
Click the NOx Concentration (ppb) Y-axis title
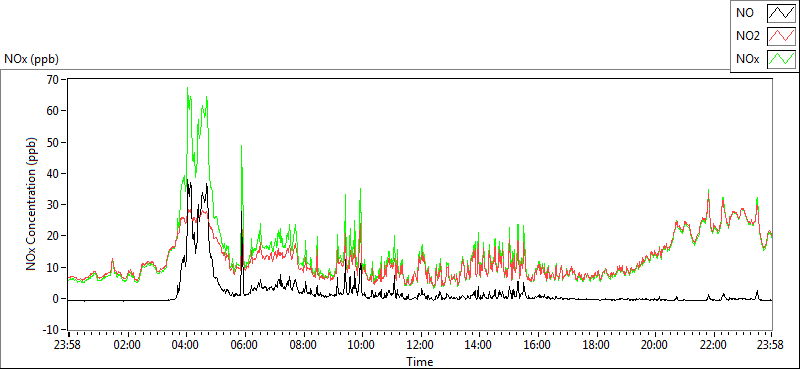point(32,203)
